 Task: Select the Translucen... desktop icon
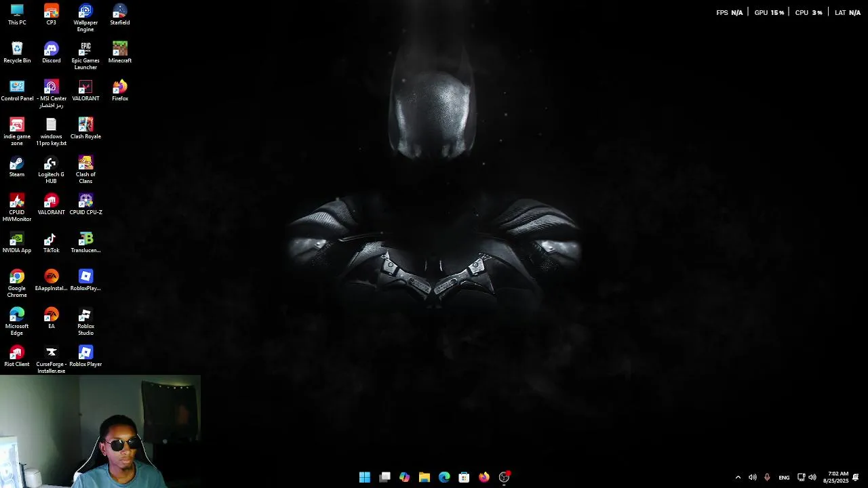(x=85, y=242)
